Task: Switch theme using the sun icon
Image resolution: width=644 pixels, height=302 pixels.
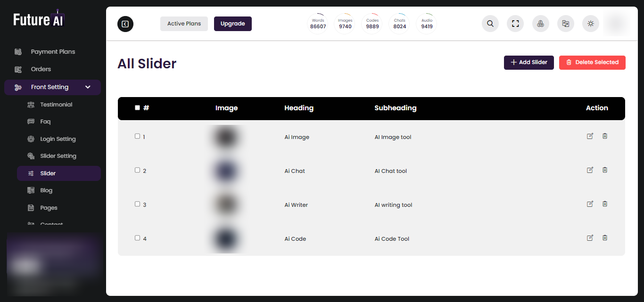Action: 590,24
